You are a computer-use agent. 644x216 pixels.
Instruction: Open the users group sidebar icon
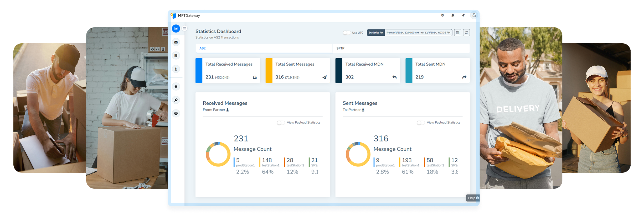[176, 114]
